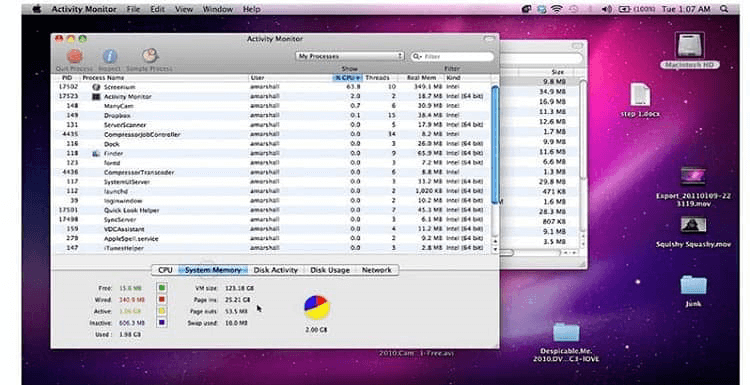
Task: Select the Dock process row
Action: [272, 144]
